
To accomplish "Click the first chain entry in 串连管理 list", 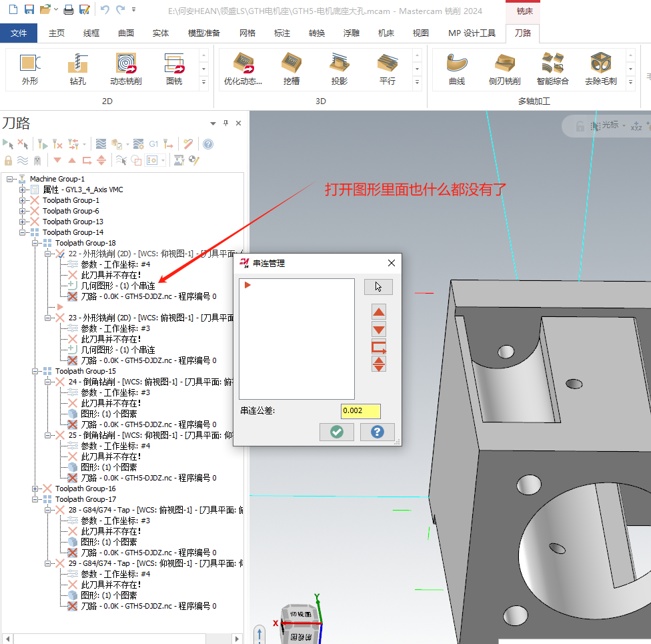I will [x=248, y=285].
